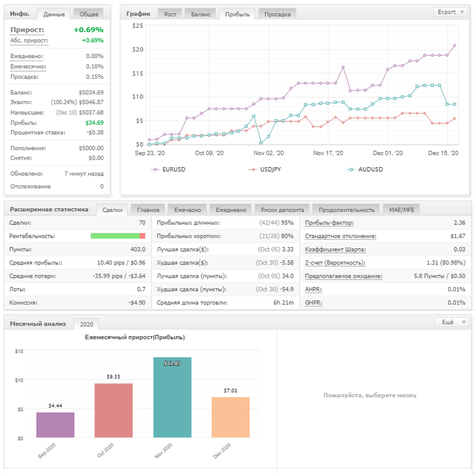Show the Рост chart tab

pos(170,15)
